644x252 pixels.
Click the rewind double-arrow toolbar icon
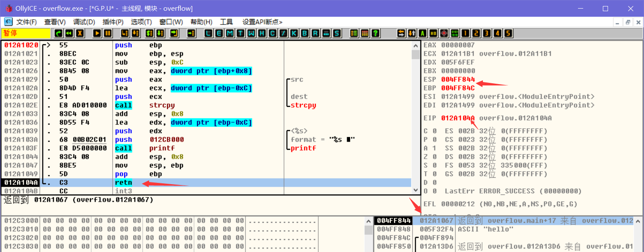pos(69,33)
